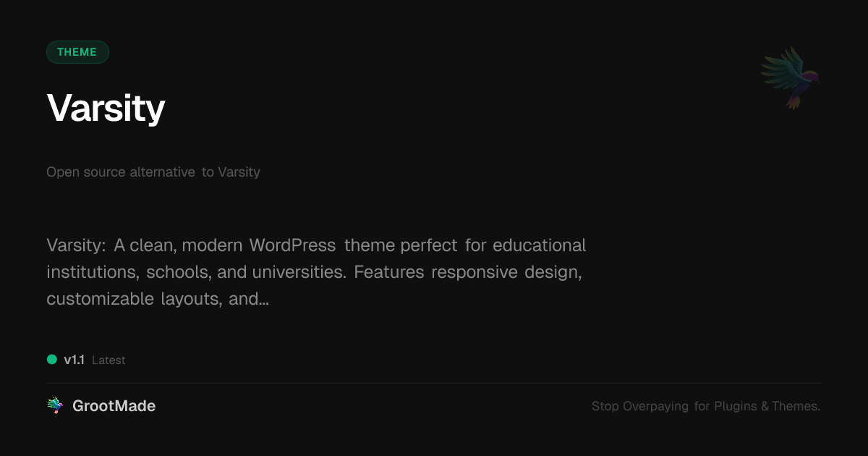The height and width of the screenshot is (456, 868).
Task: Open the GrootMade brand name link
Action: tap(114, 406)
